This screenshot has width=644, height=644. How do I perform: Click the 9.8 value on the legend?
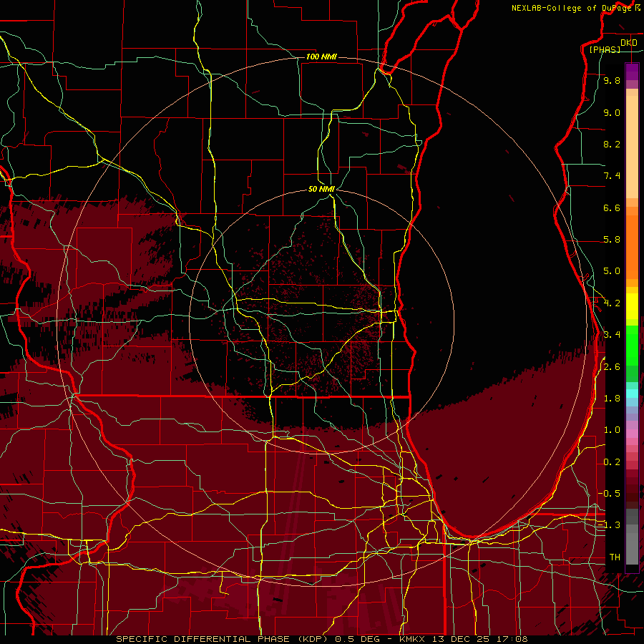pos(612,80)
